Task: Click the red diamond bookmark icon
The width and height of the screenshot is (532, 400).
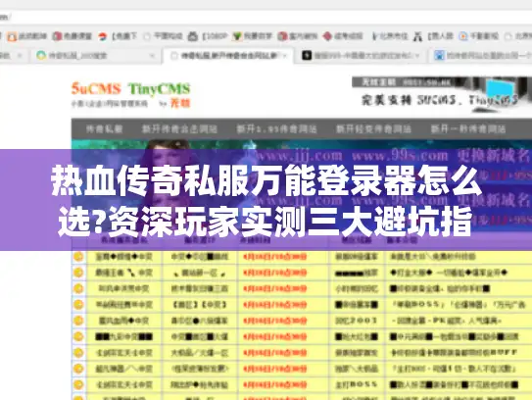Action: (327, 36)
